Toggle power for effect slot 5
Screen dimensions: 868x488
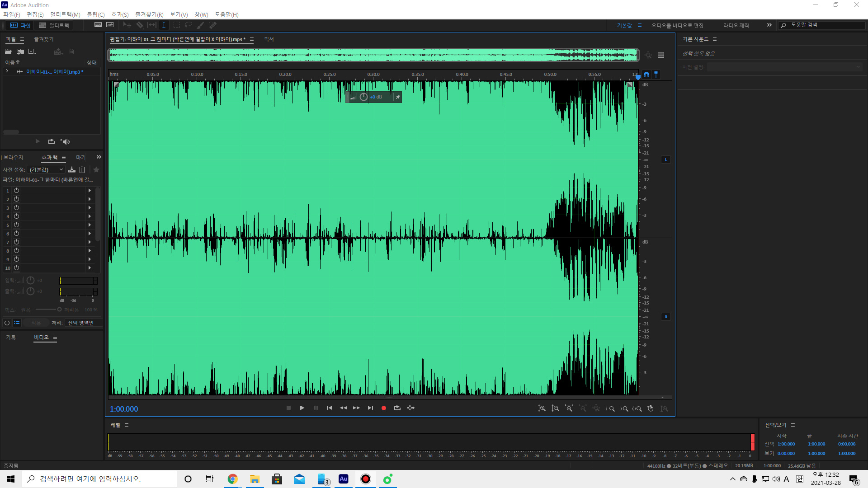(16, 225)
